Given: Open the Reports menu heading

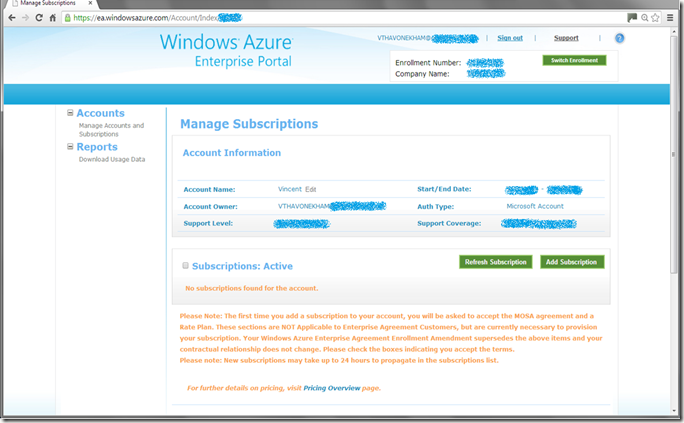Looking at the screenshot, I should click(x=97, y=147).
